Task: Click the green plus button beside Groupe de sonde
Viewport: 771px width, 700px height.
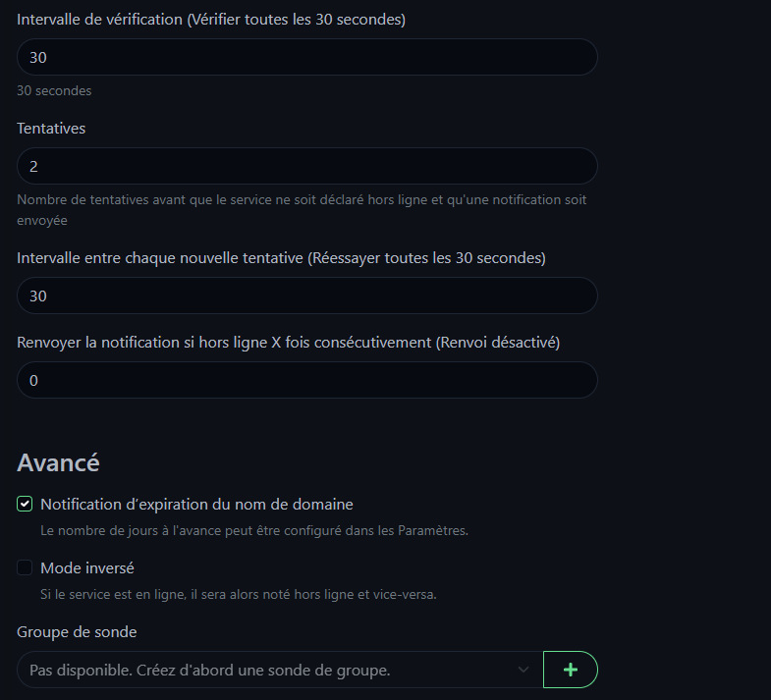Action: pyautogui.click(x=570, y=670)
